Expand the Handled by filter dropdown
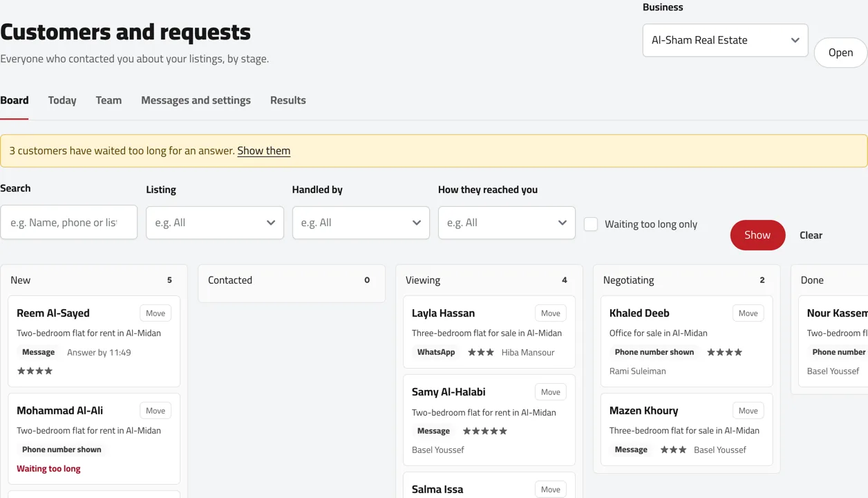 (361, 223)
